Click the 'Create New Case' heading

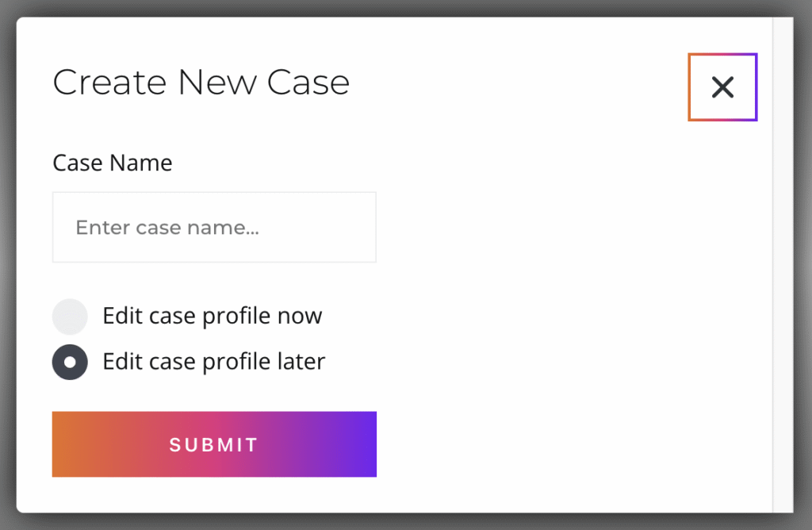click(201, 83)
